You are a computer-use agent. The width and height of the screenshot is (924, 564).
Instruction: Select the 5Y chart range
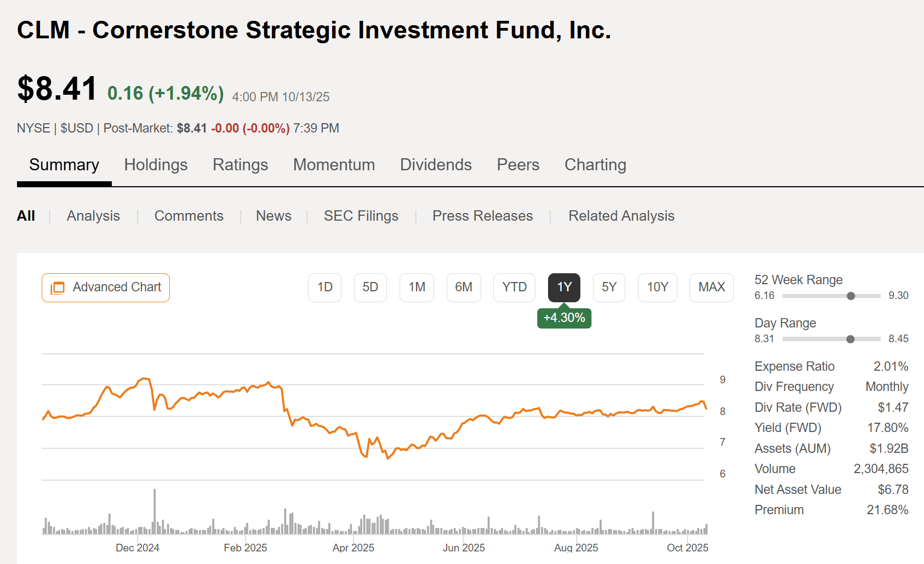pos(609,287)
